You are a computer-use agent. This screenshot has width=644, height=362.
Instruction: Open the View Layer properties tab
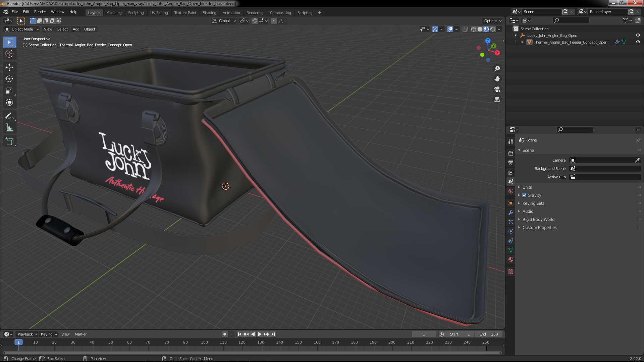tap(511, 172)
